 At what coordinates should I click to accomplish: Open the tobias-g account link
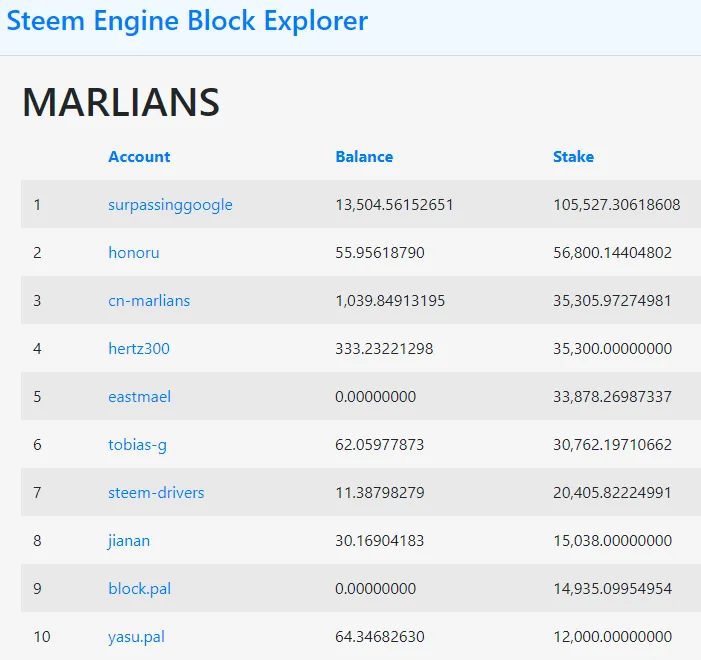(x=137, y=445)
